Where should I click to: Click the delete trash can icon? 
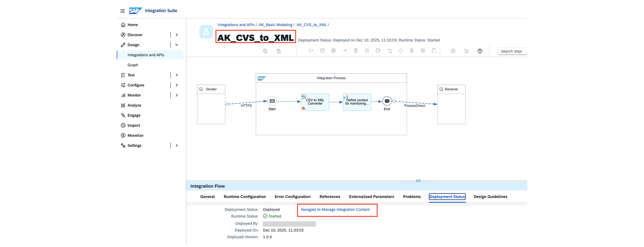point(356,51)
